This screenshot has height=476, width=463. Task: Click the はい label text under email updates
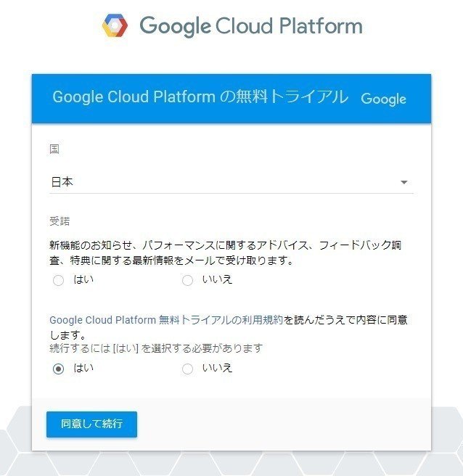pyautogui.click(x=83, y=280)
